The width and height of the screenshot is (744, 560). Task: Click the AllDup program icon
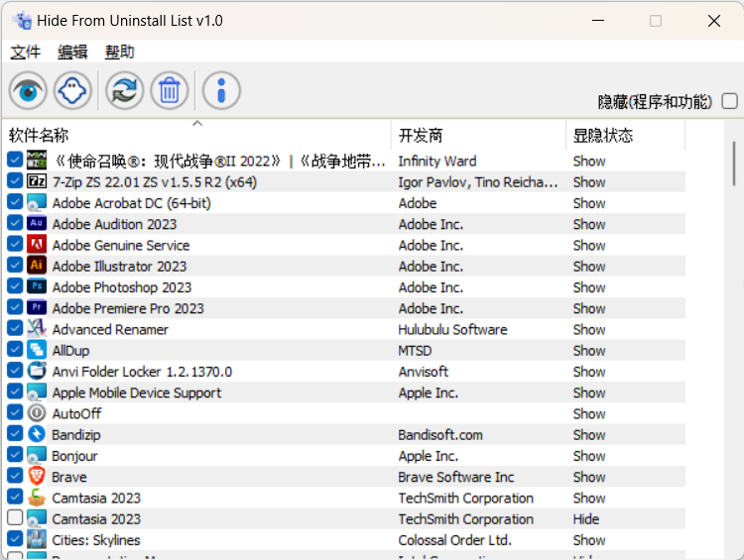click(37, 350)
